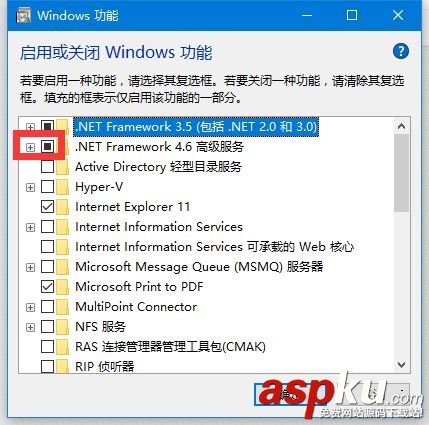Expand the .NET Framework 4.6 高级服务 node
This screenshot has width=429, height=425.
point(30,147)
